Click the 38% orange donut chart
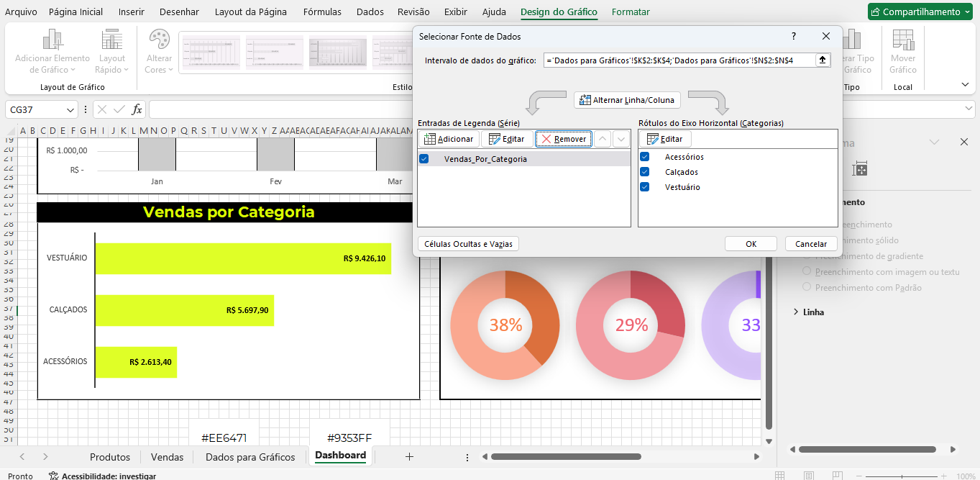The image size is (980, 480). coord(505,325)
